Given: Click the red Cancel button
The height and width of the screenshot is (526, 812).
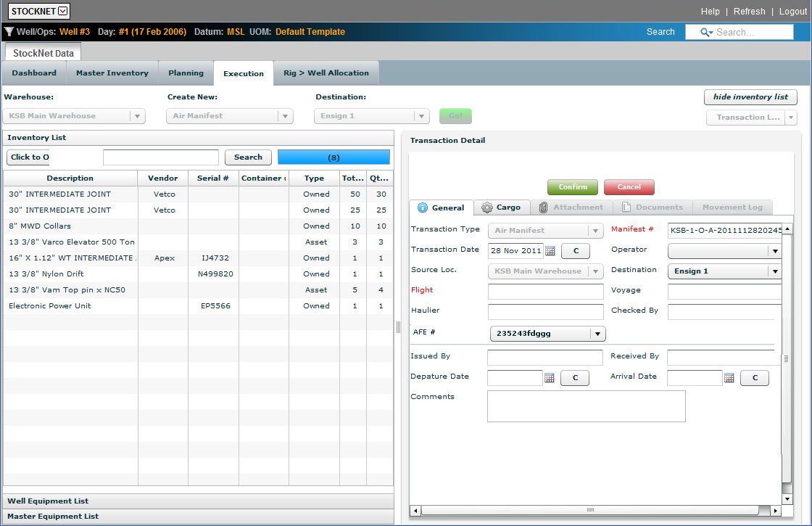Looking at the screenshot, I should tap(629, 187).
